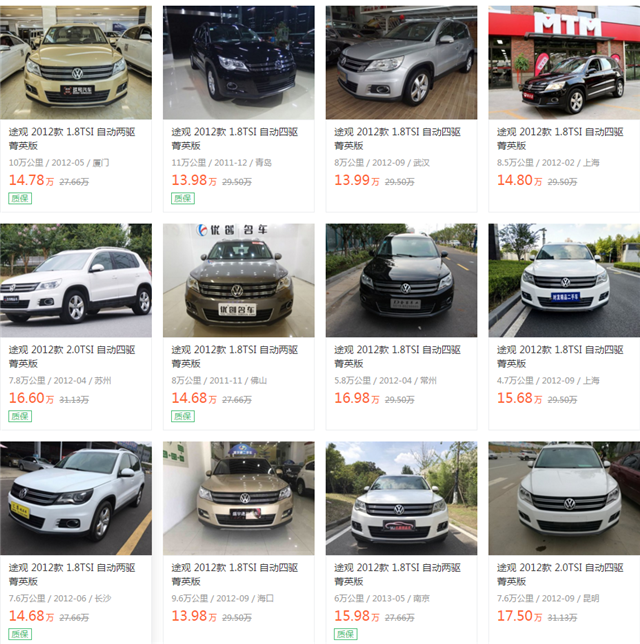Open the brown Tiguan photo with 优创名车 logo

[x=239, y=280]
